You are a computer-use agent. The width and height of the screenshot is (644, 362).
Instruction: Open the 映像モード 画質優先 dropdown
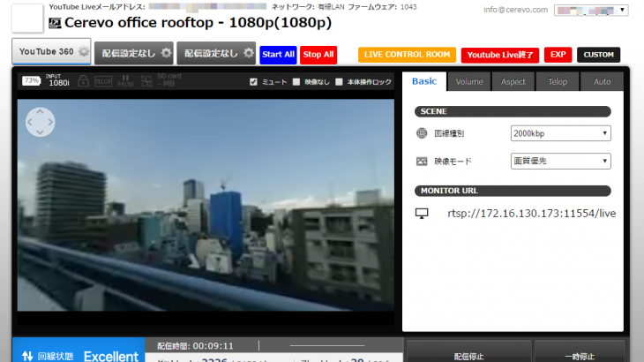tap(560, 161)
